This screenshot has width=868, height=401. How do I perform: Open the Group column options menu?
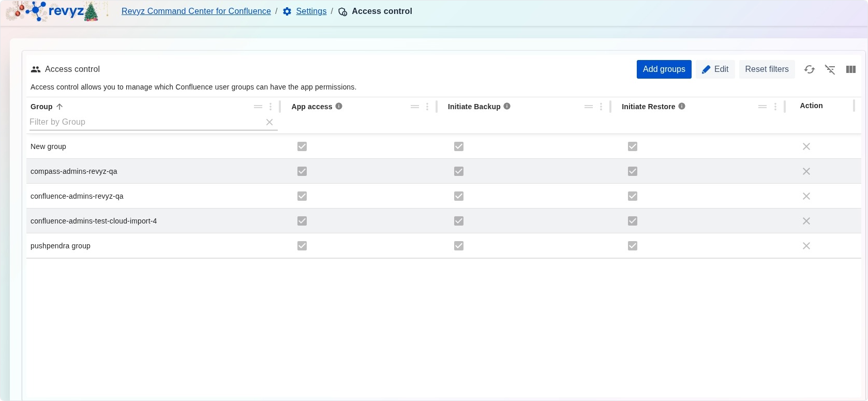click(271, 107)
